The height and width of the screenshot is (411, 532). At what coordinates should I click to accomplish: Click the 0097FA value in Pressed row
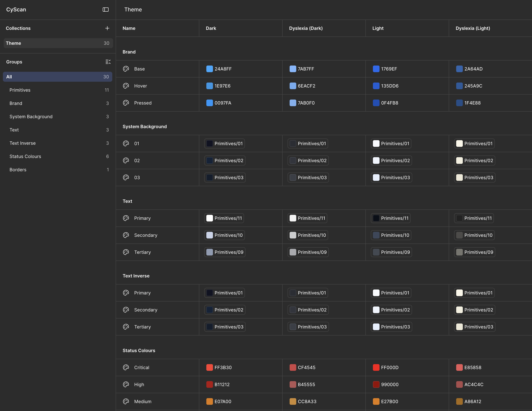[223, 103]
